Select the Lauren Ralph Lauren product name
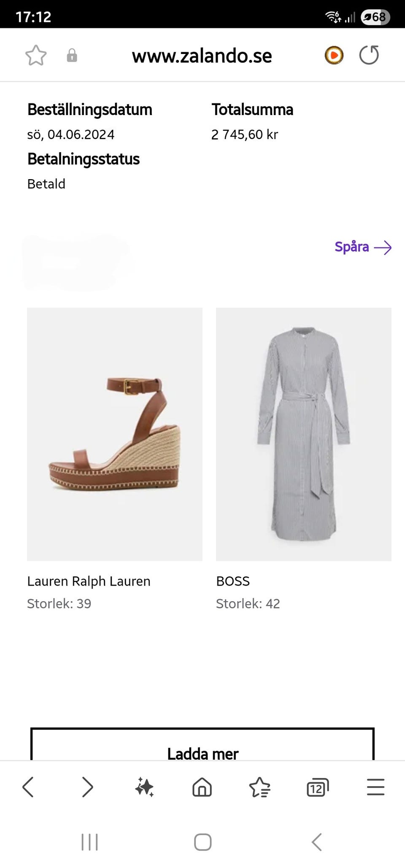This screenshot has width=405, height=868. (x=89, y=581)
